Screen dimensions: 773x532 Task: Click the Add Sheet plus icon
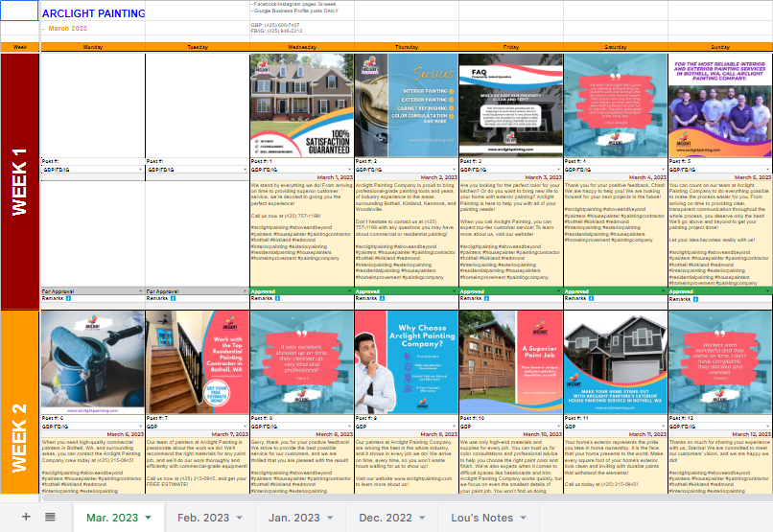tap(26, 517)
